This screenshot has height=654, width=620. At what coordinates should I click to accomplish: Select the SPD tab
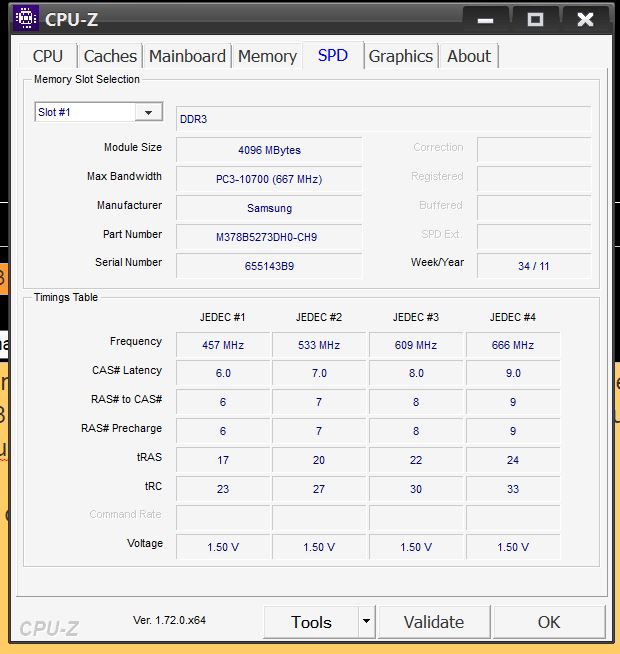(333, 55)
